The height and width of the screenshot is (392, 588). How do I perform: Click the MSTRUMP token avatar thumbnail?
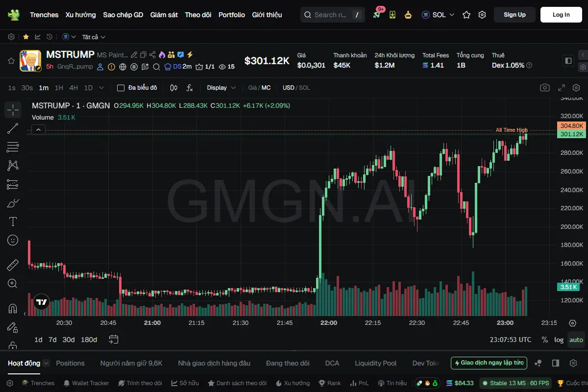pyautogui.click(x=30, y=61)
